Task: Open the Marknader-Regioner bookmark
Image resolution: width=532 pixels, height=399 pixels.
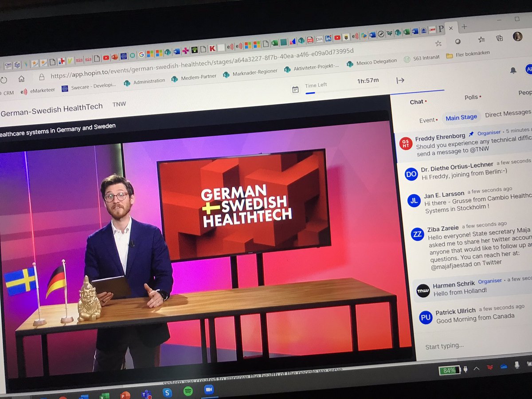Action: coord(250,73)
